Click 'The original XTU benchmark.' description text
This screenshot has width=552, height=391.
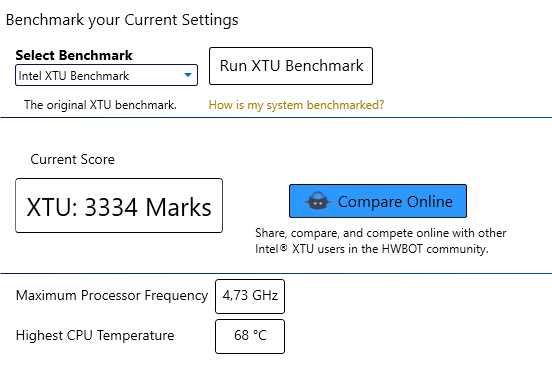pyautogui.click(x=100, y=105)
